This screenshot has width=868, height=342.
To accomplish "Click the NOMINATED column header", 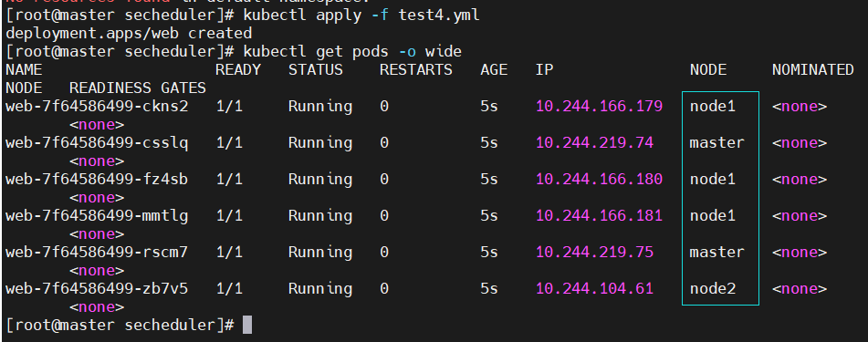I will 812,69.
